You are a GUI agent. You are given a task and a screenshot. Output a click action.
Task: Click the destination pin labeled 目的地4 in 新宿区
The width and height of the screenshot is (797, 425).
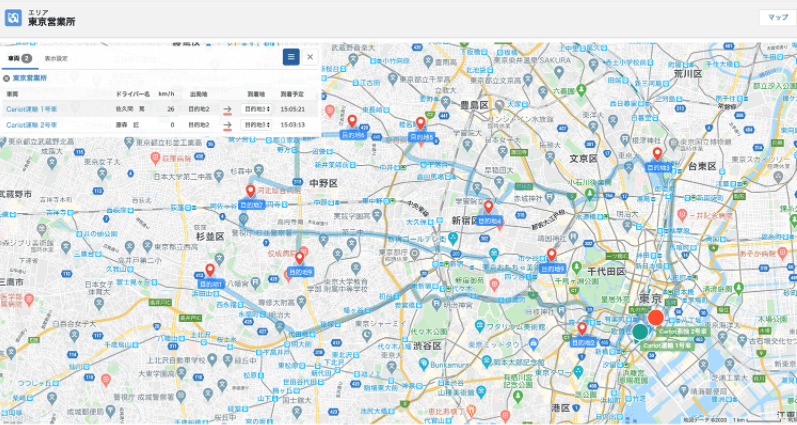(x=488, y=207)
